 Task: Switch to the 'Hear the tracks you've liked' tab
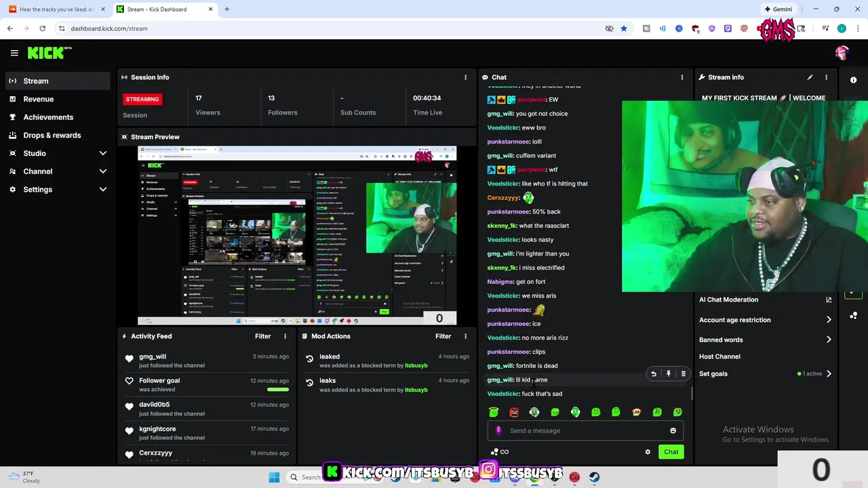click(56, 9)
